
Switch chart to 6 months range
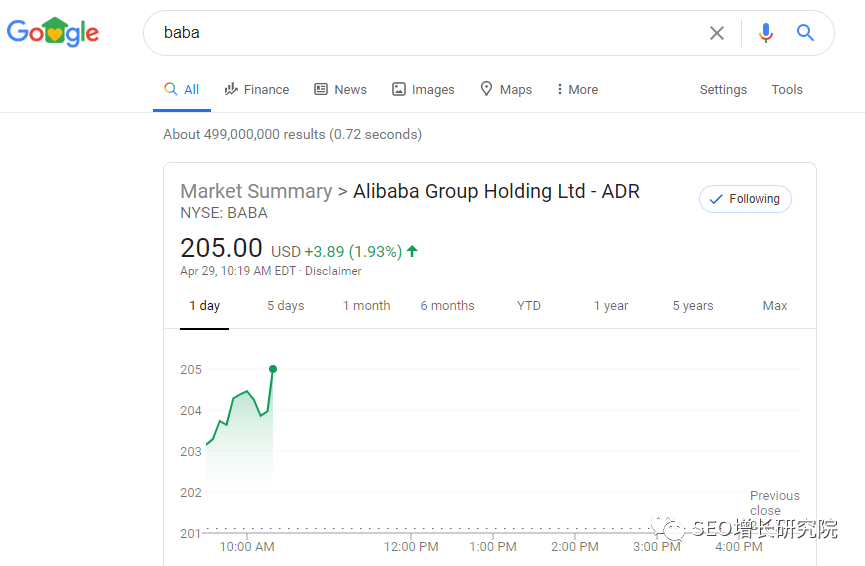click(447, 306)
